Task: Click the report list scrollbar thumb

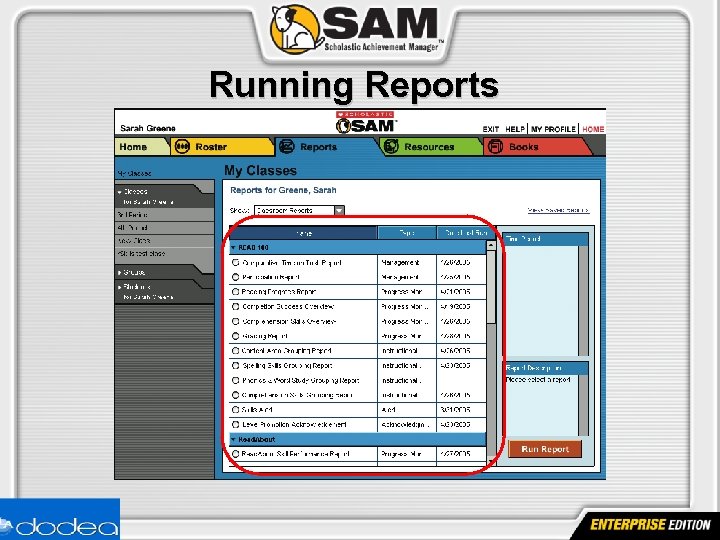Action: pyautogui.click(x=491, y=287)
